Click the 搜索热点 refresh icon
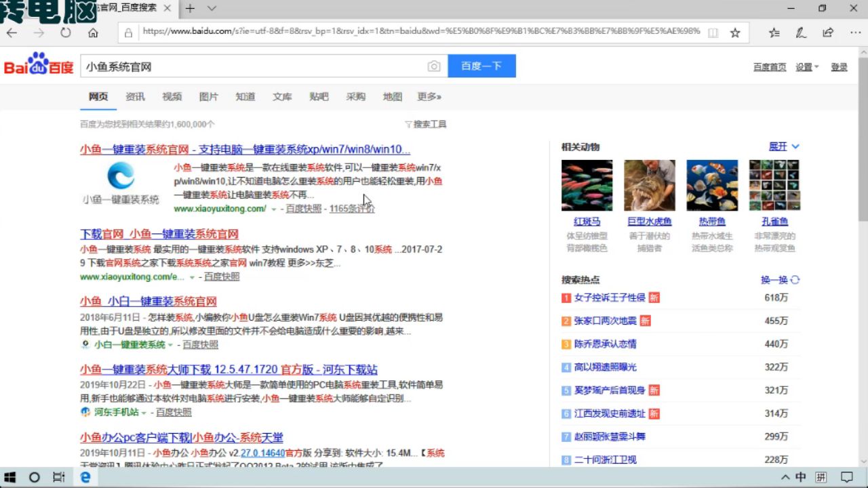This screenshot has height=488, width=868. (x=795, y=280)
